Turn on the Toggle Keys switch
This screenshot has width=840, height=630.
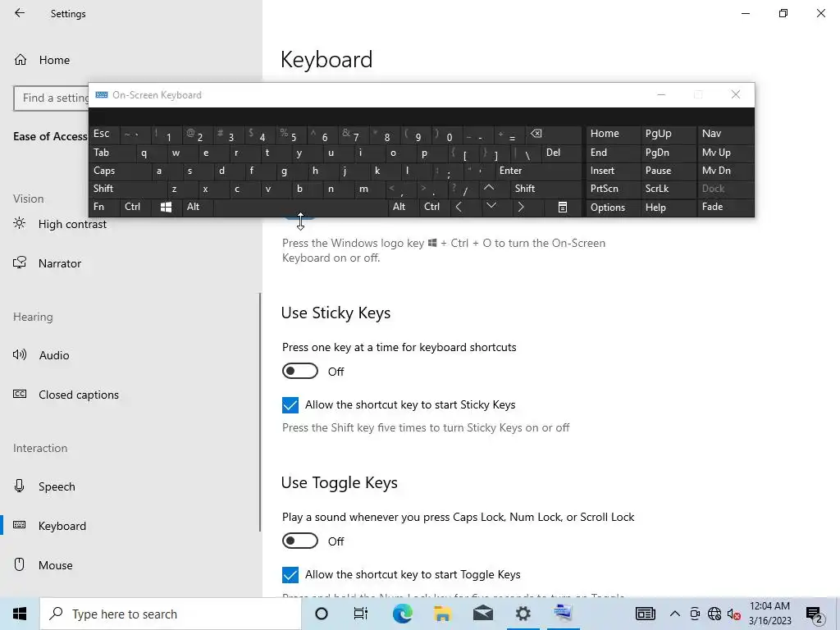point(300,541)
